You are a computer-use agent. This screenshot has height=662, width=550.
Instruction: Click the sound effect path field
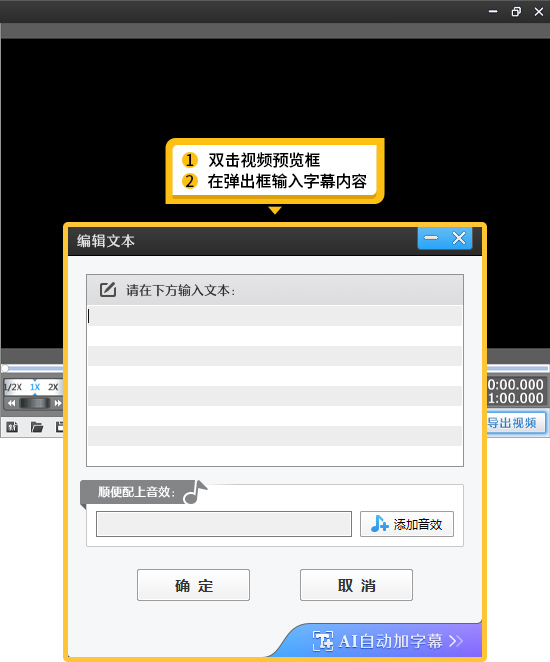[x=224, y=524]
